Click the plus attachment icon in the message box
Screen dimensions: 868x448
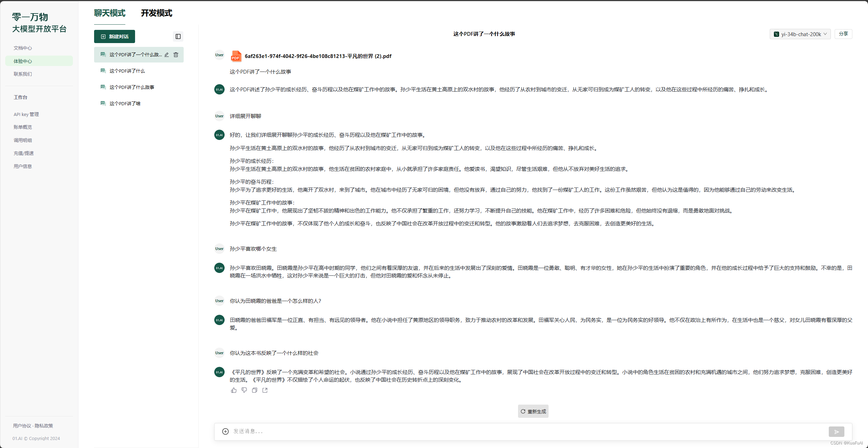pos(225,431)
